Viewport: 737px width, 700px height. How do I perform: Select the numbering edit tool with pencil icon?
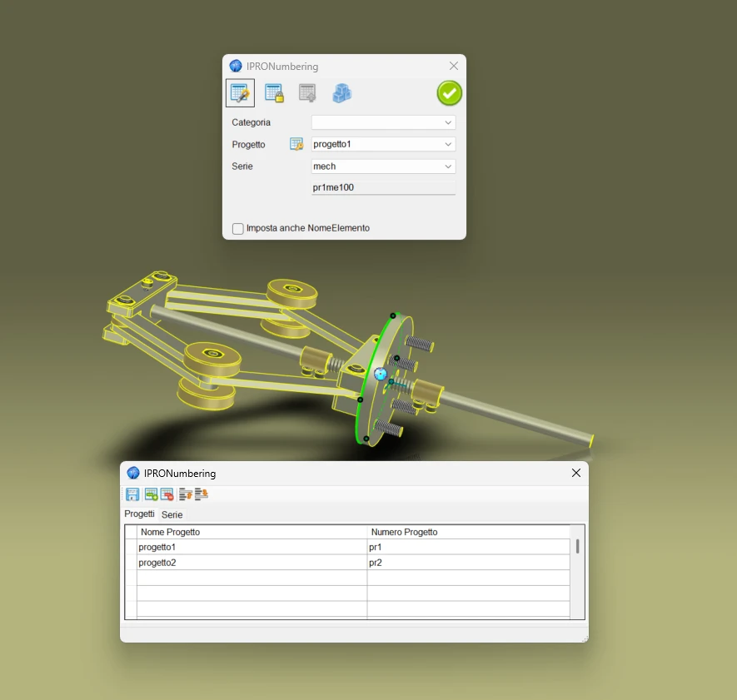(240, 93)
